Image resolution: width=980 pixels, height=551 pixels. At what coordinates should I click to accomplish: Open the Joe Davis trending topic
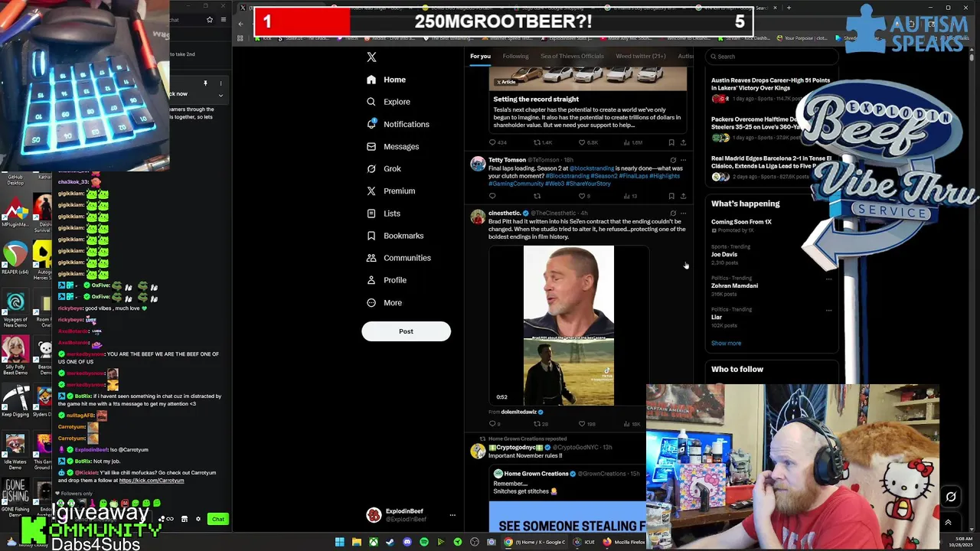[x=724, y=254]
